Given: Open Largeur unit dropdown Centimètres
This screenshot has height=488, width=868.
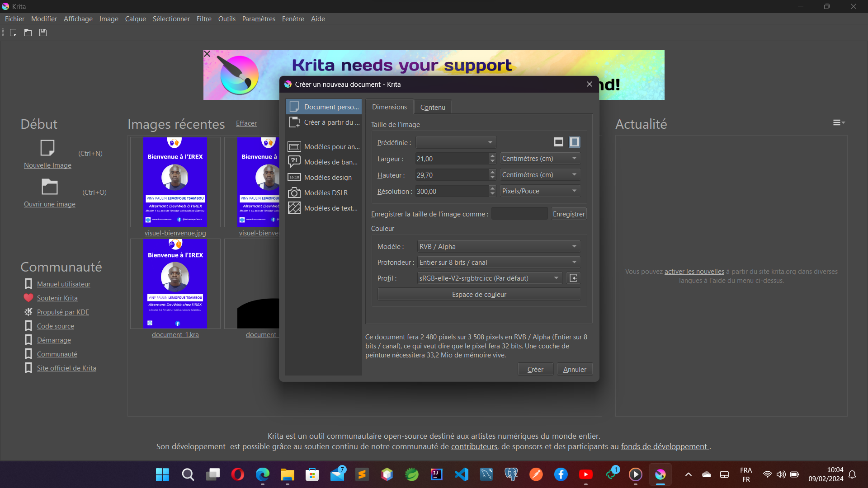Looking at the screenshot, I should pos(540,159).
